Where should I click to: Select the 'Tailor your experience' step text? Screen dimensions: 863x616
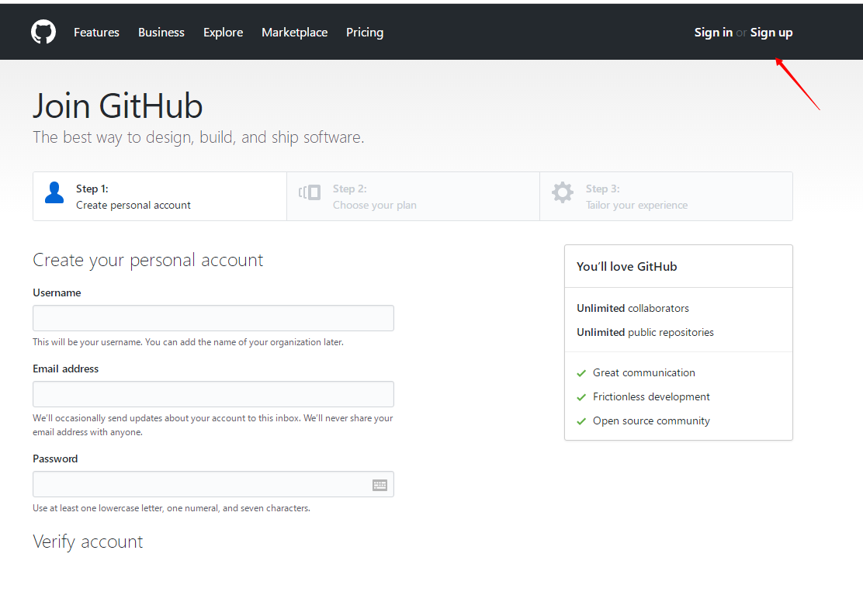(x=637, y=205)
